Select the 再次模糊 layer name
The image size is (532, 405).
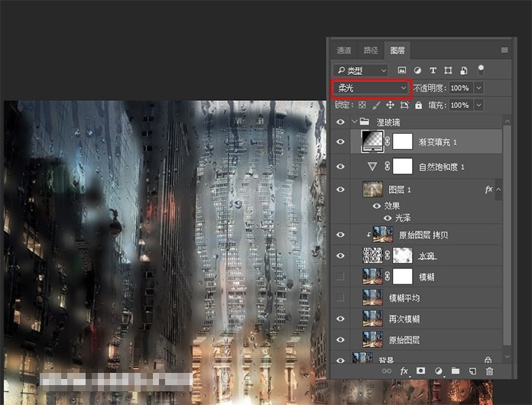(x=404, y=319)
